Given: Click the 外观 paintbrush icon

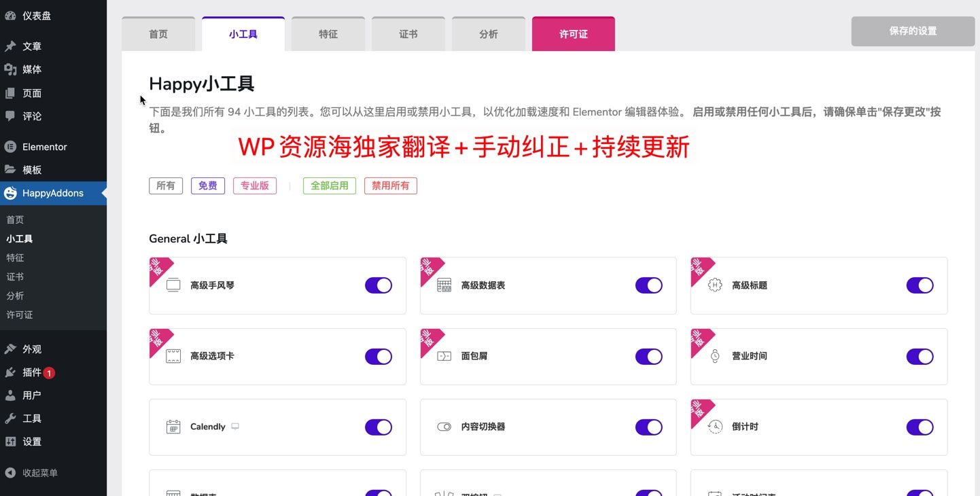Looking at the screenshot, I should tap(10, 349).
